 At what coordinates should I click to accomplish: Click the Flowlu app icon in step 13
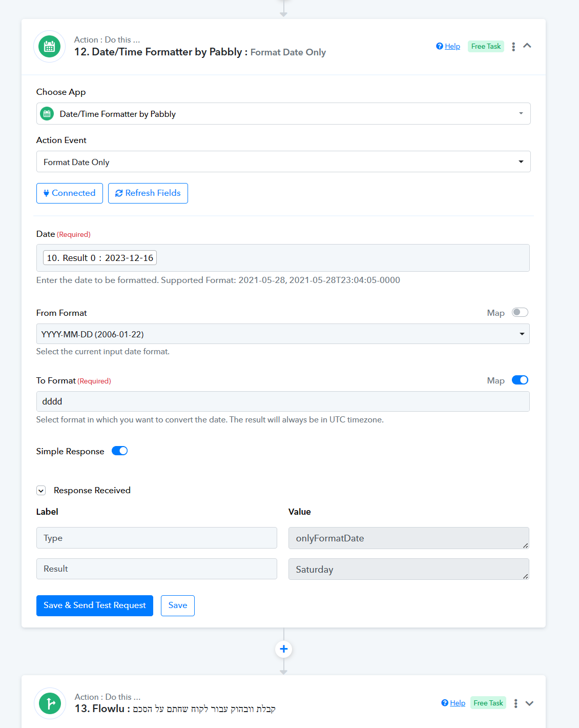click(50, 703)
